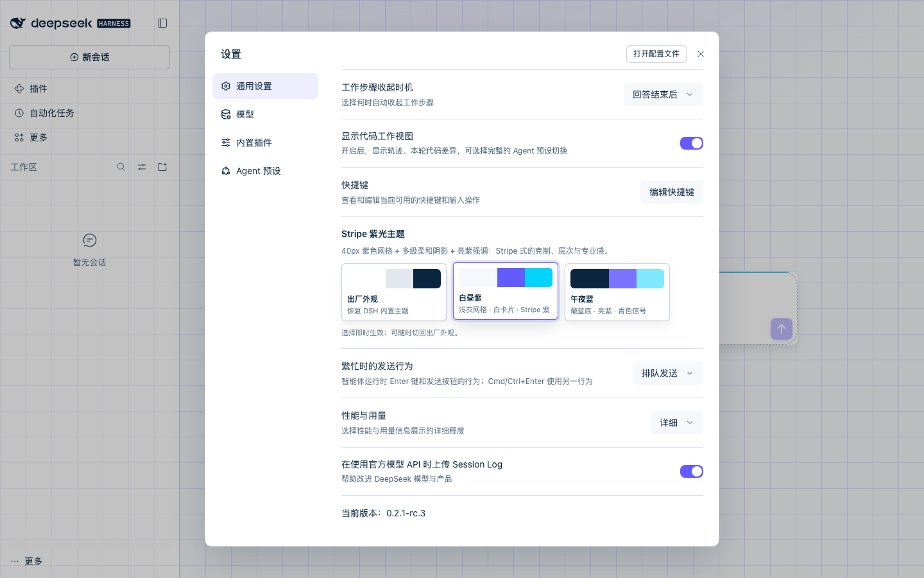Add new workspace folder icon
Viewport: 924px width, 578px height.
coord(162,167)
